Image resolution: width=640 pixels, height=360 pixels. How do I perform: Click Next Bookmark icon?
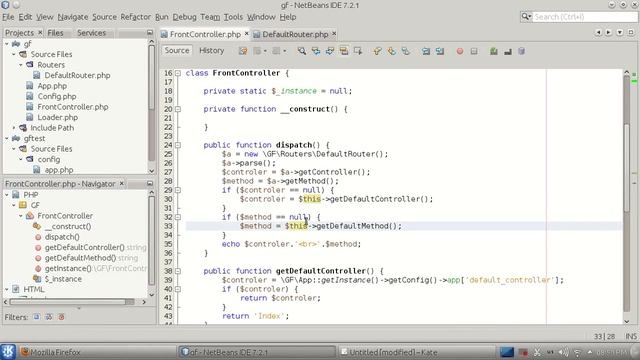pyautogui.click(x=391, y=51)
